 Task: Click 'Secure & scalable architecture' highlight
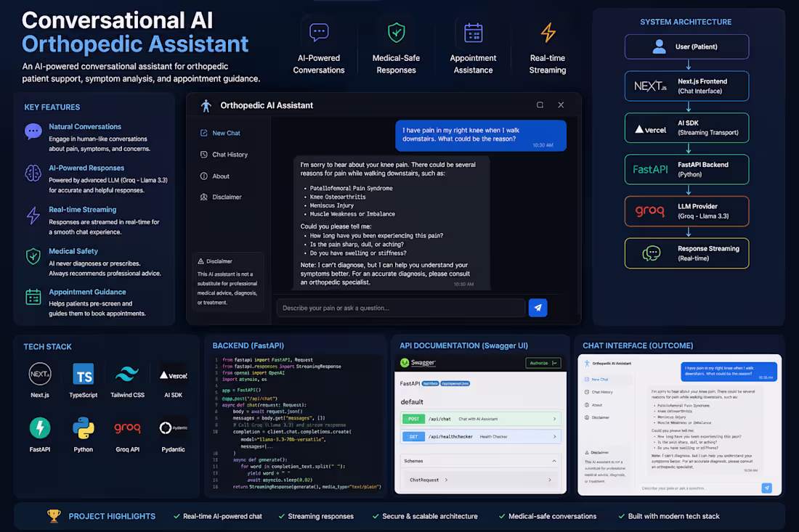pyautogui.click(x=429, y=516)
